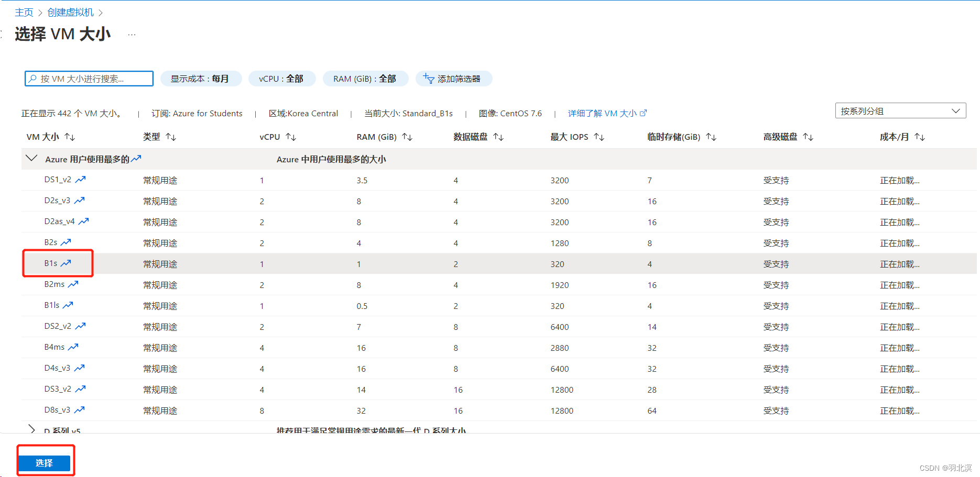Click the trend icon next to DS2_v2
The height and width of the screenshot is (477, 980).
(80, 326)
